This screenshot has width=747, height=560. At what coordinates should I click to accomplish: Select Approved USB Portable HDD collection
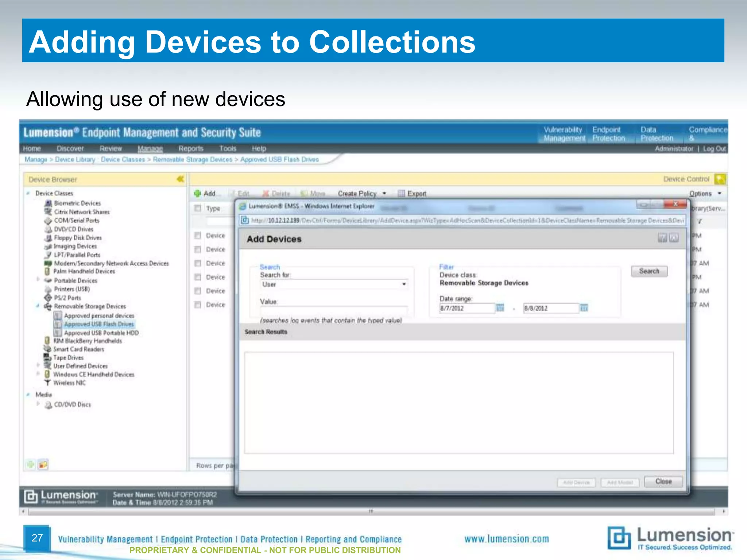101,333
